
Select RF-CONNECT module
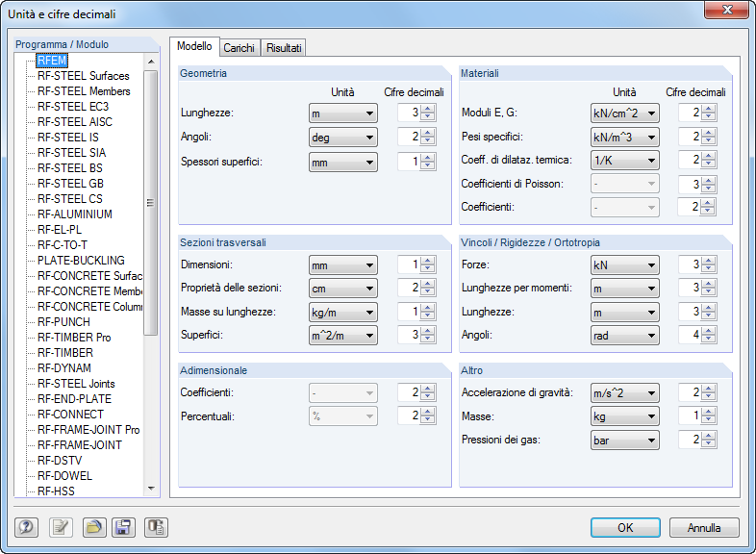click(70, 415)
